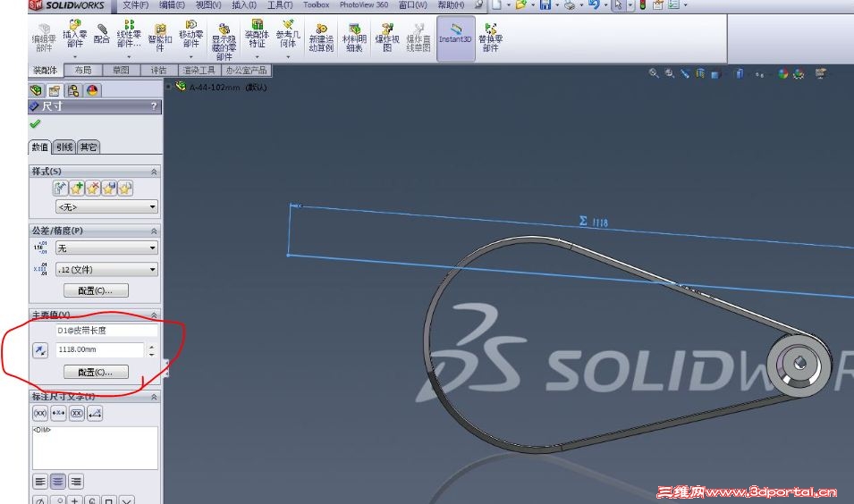Open the 编辑(E) menu
The width and height of the screenshot is (854, 504).
coord(172,4)
